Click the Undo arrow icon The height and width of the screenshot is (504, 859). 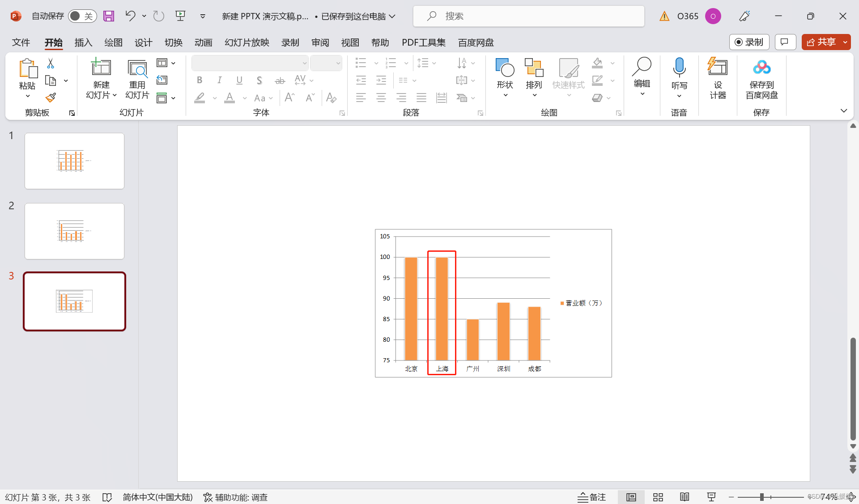pyautogui.click(x=130, y=16)
